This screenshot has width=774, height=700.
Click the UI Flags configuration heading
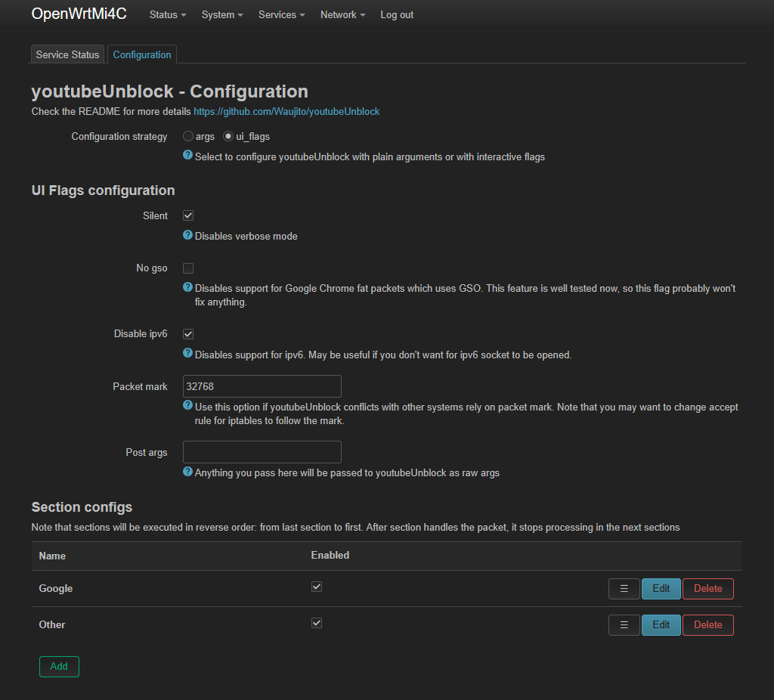click(103, 190)
